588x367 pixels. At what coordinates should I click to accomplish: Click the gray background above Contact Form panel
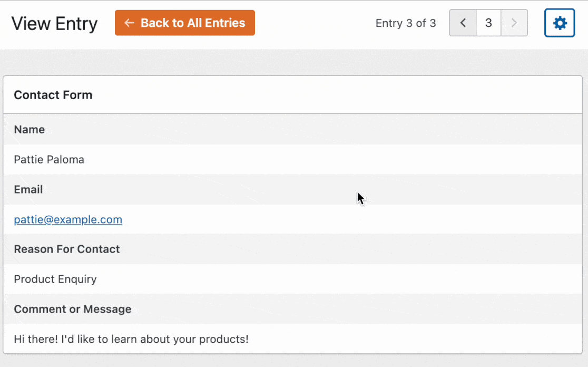pos(292,62)
